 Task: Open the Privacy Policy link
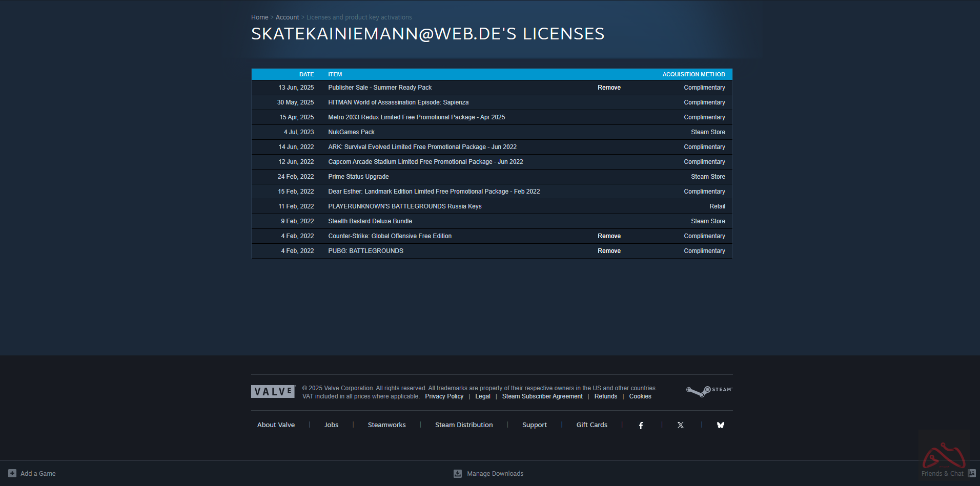(x=444, y=396)
